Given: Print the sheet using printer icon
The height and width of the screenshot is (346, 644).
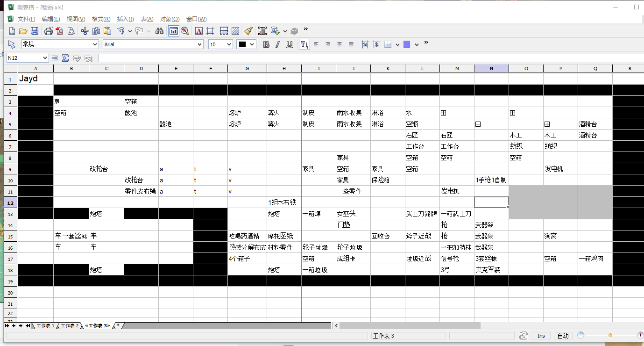Looking at the screenshot, I should (x=49, y=31).
